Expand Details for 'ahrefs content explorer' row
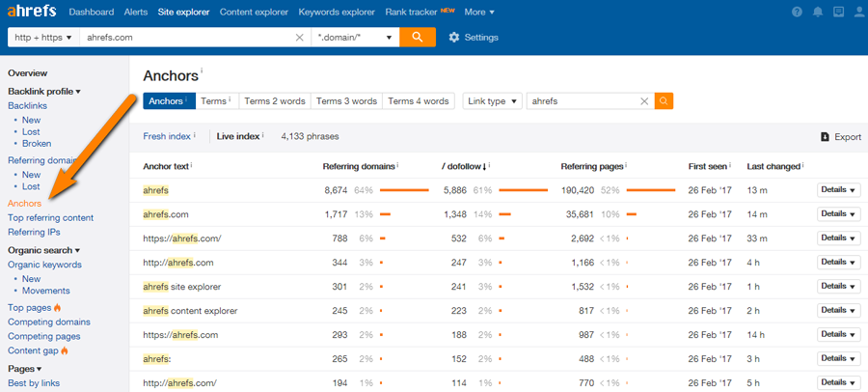 pyautogui.click(x=839, y=311)
